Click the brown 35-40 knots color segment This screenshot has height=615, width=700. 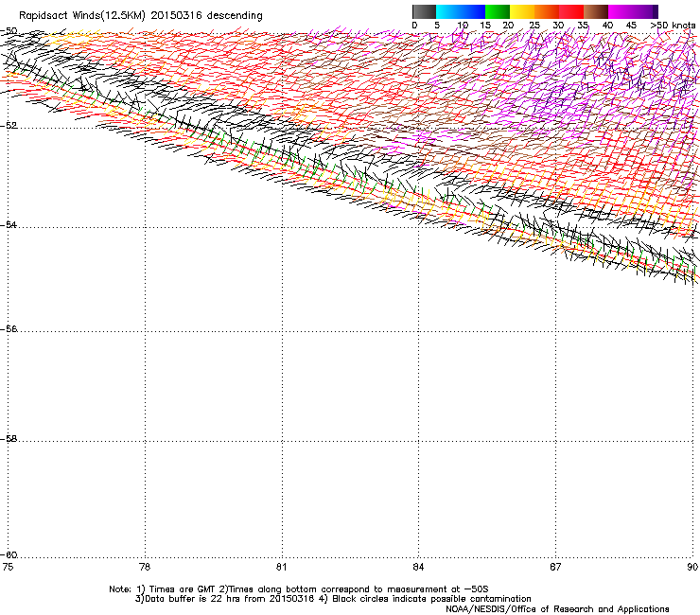596,11
